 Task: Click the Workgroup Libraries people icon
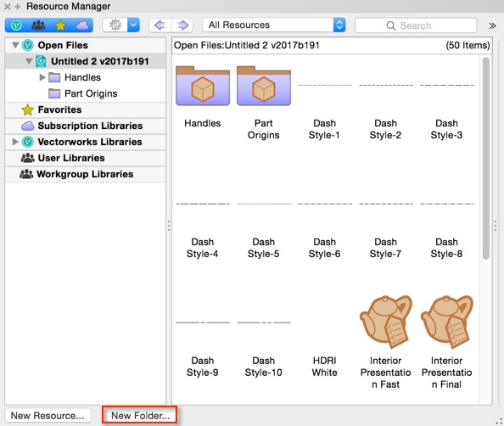[26, 174]
